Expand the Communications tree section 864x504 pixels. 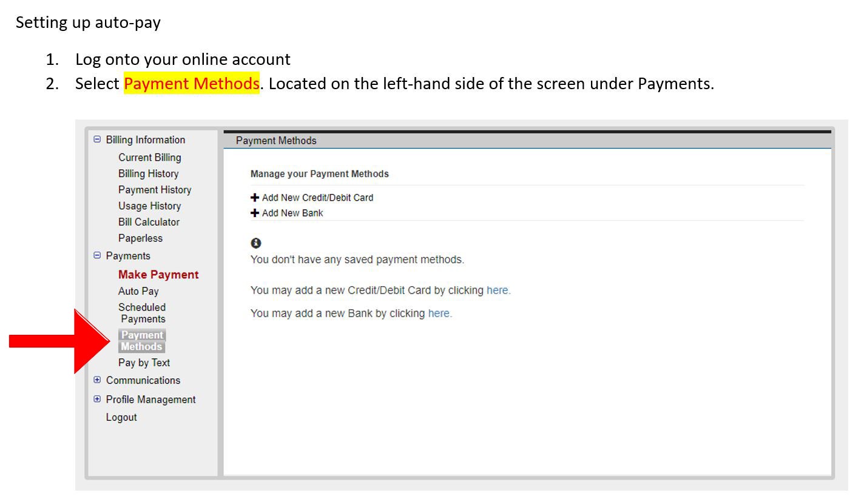pos(143,380)
